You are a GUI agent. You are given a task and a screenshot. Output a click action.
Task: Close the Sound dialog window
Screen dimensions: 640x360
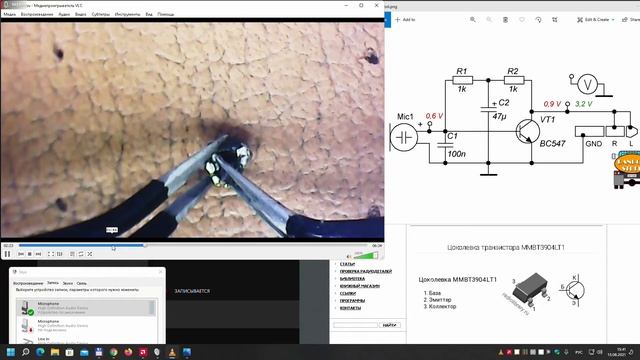coord(160,272)
